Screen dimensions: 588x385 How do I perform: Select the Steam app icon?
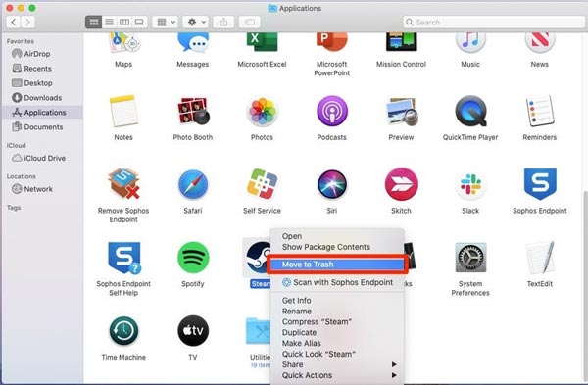(257, 258)
